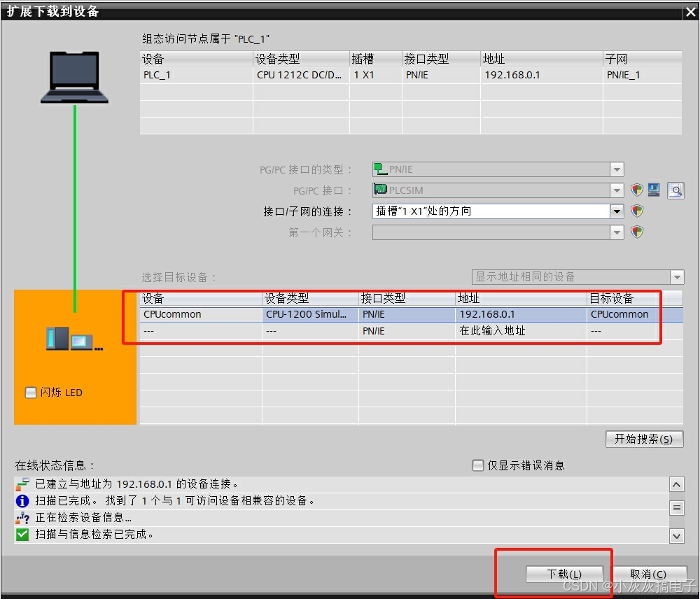Open the interface search magnifier icon
This screenshot has width=700, height=599.
pos(675,190)
